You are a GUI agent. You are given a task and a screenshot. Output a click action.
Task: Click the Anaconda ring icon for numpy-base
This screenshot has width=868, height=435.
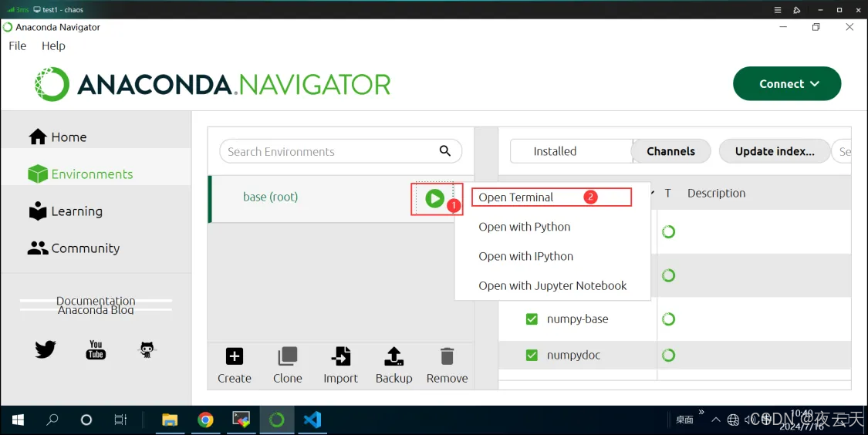click(x=669, y=319)
